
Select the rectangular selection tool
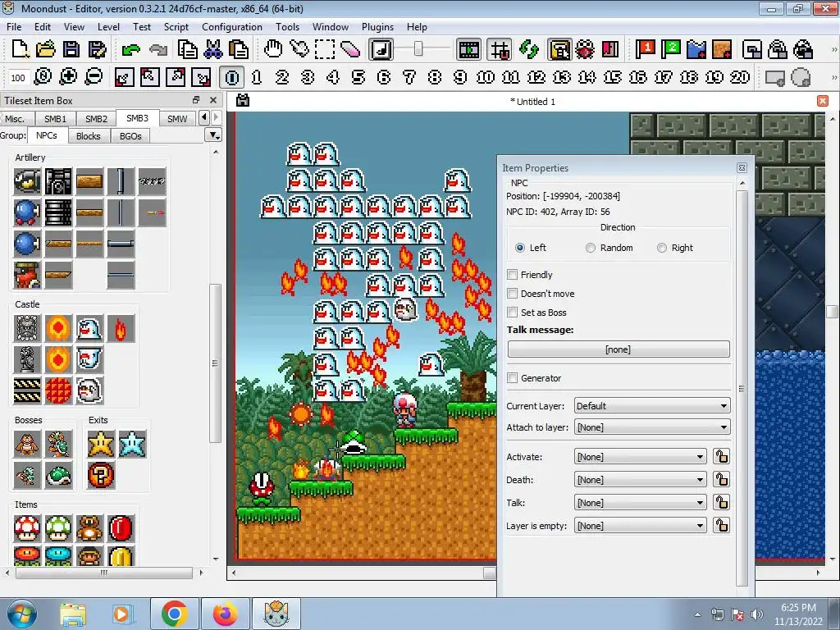325,50
